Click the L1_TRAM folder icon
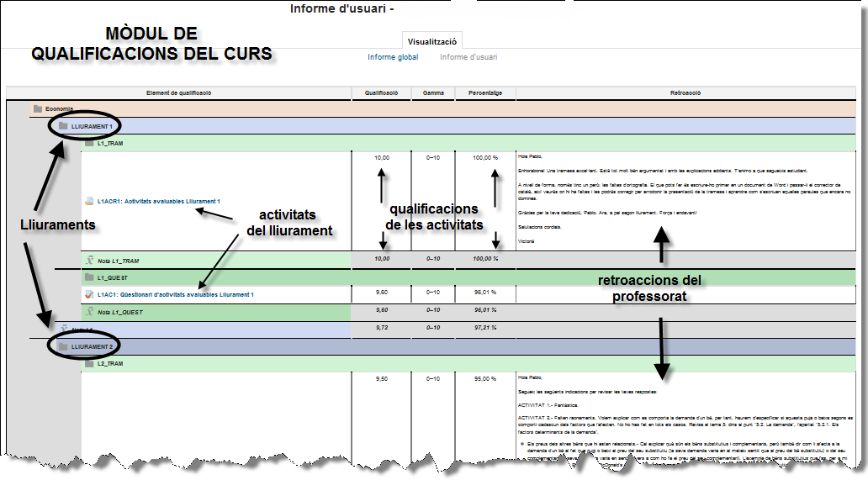The image size is (868, 480). 88,144
